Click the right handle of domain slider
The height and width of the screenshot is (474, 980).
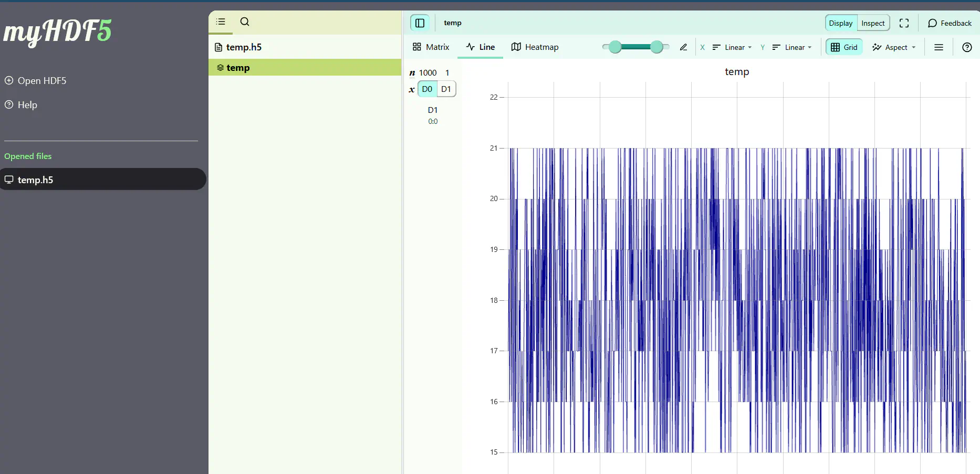pyautogui.click(x=656, y=47)
